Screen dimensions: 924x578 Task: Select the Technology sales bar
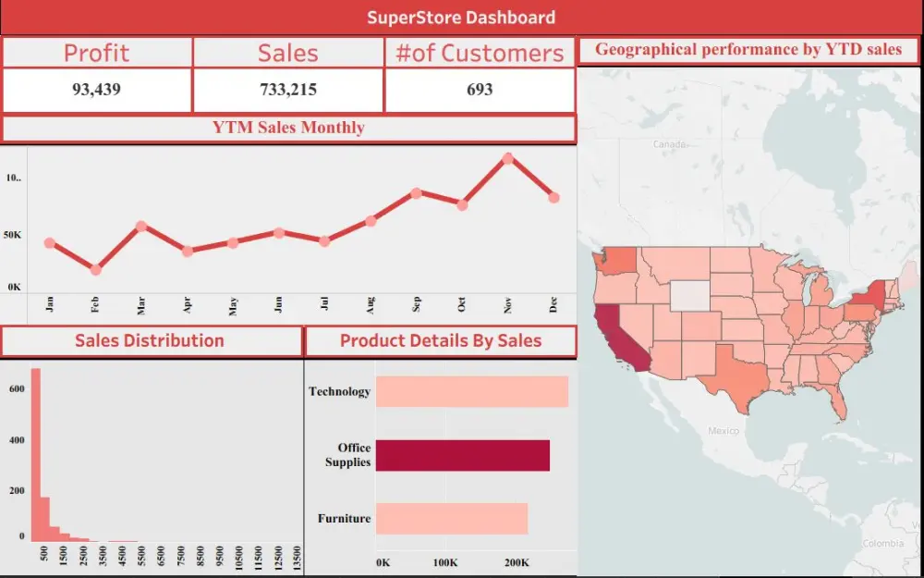(x=471, y=391)
